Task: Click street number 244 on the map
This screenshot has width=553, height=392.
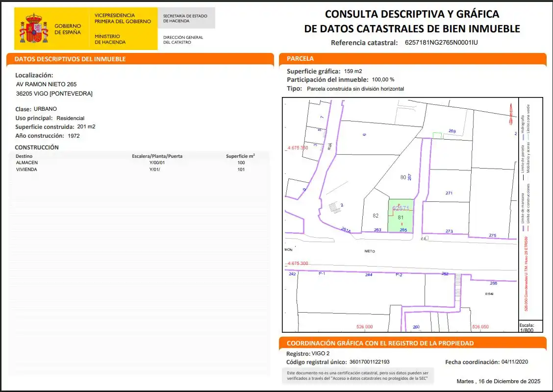Action: pyautogui.click(x=369, y=274)
